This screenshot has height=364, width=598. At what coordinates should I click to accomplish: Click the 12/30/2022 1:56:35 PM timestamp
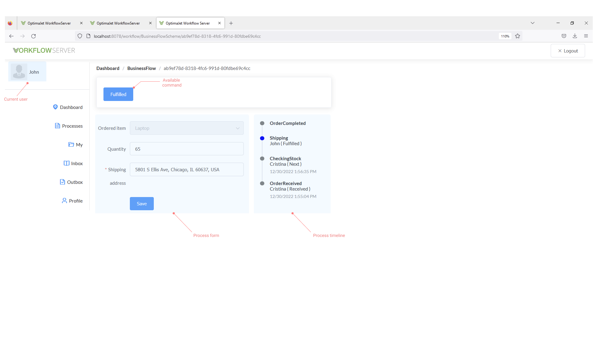click(293, 172)
